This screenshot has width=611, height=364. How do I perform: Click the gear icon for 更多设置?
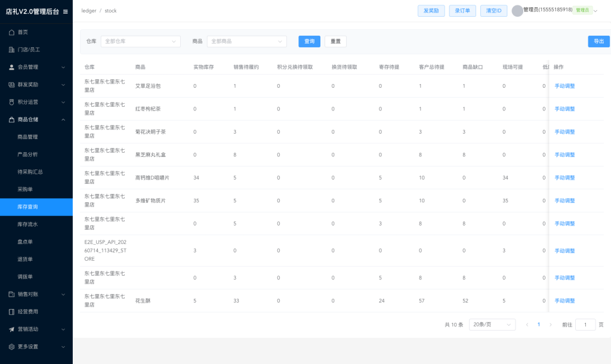pyautogui.click(x=12, y=347)
